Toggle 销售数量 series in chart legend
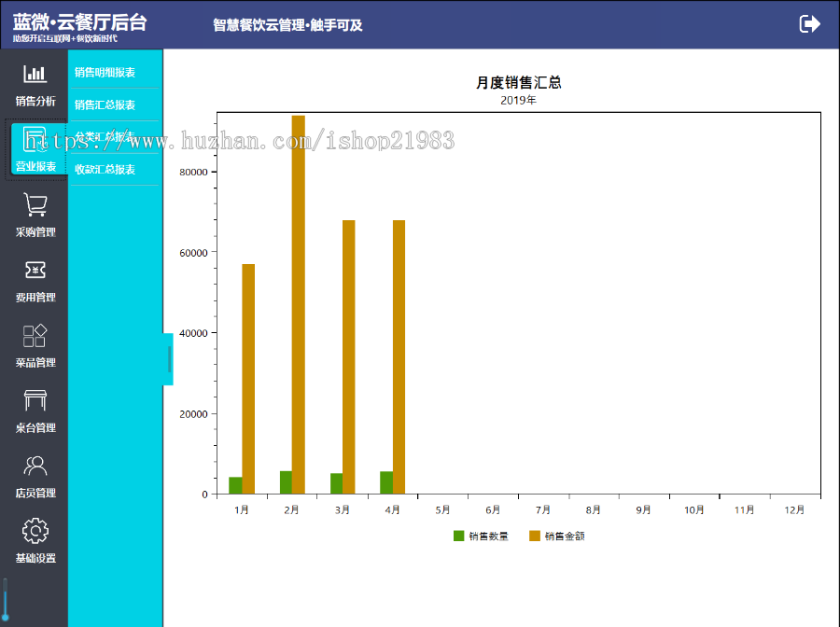 tap(481, 536)
